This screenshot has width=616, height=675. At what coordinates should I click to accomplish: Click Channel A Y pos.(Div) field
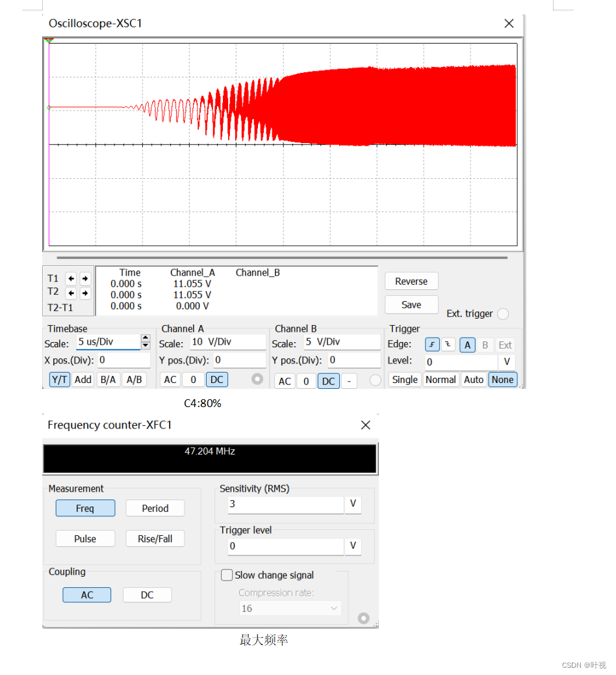[x=240, y=360]
